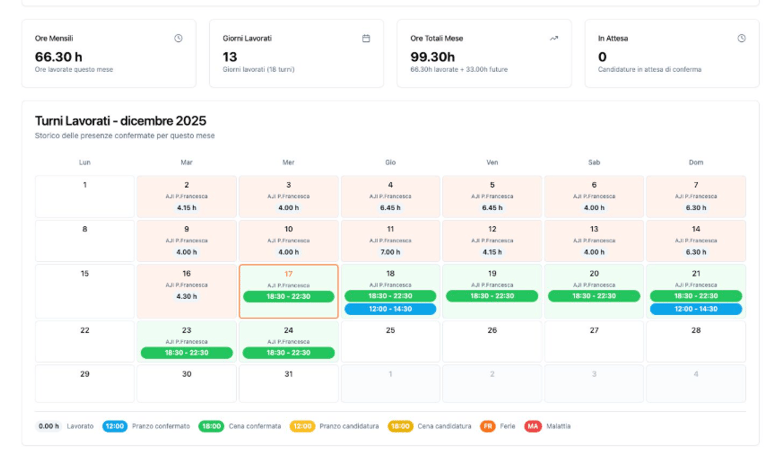The height and width of the screenshot is (455, 768).
Task: Open the 18:30 - 22:30 shift on day 23
Action: [187, 353]
